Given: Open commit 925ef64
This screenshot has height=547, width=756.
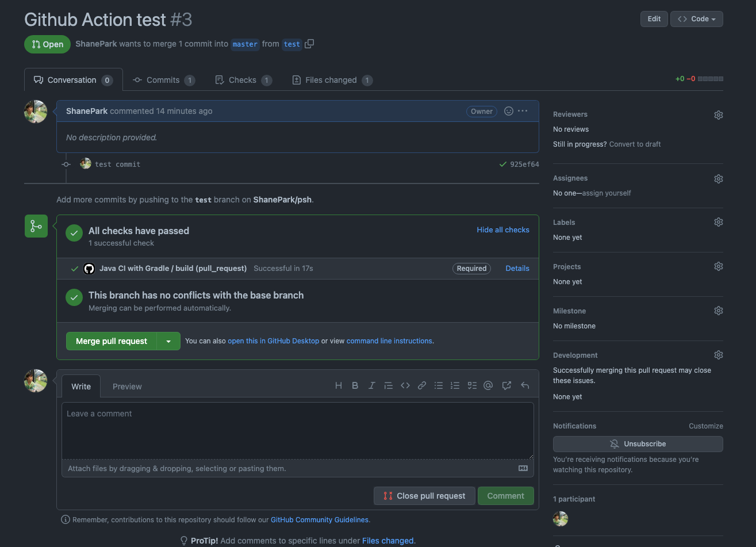Looking at the screenshot, I should point(524,165).
